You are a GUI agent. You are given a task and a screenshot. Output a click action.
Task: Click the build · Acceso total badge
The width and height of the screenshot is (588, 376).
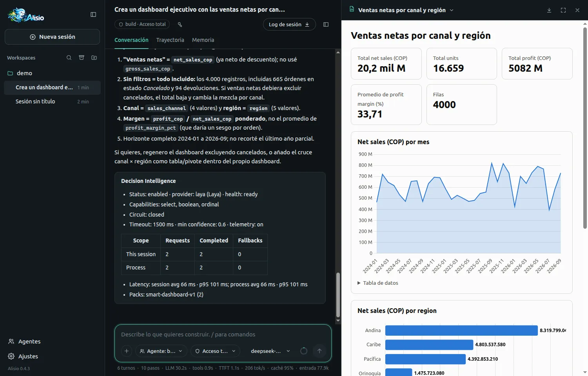pyautogui.click(x=142, y=24)
